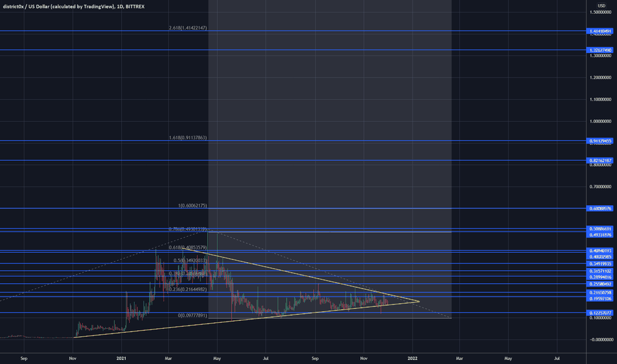This screenshot has width=617, height=364.
Task: Select the 0.21650798 price label
Action: pos(600,293)
